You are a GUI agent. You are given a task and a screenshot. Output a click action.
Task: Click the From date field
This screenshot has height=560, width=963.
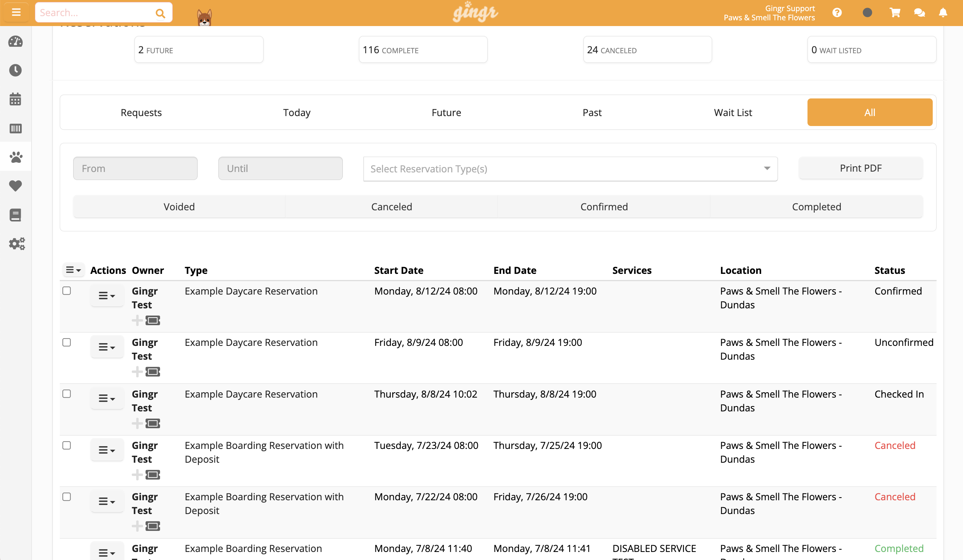[135, 168]
